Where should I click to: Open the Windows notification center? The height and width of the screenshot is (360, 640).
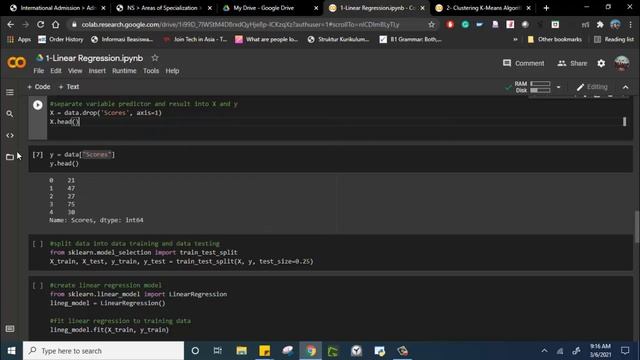(x=625, y=351)
